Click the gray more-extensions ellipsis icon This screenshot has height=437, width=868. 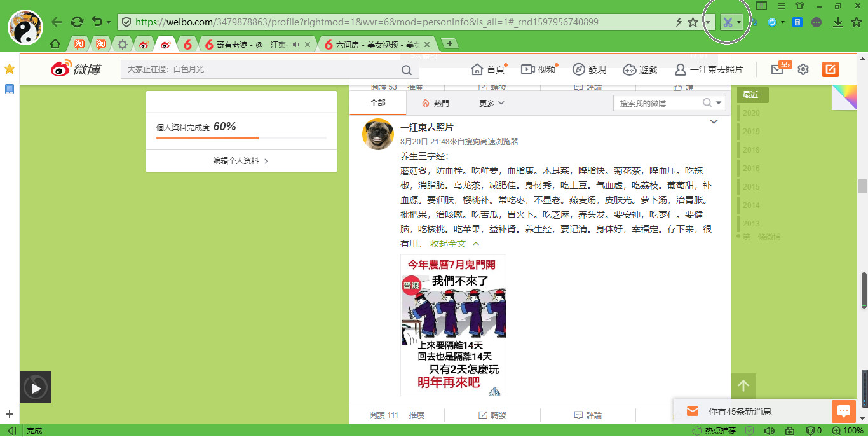817,22
